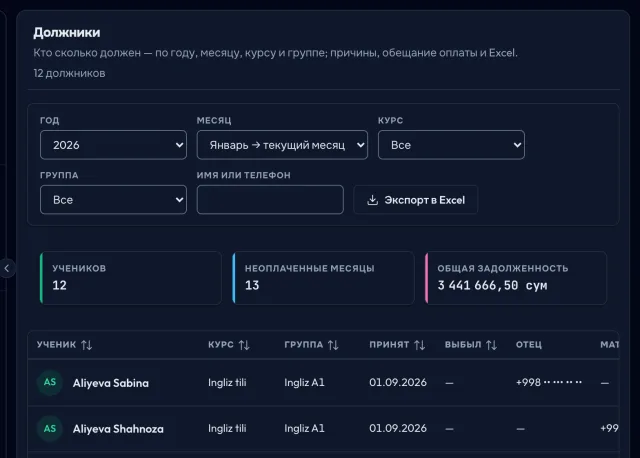Click Aliyeva Shahnoza's AS avatar
The image size is (640, 458).
click(x=50, y=429)
